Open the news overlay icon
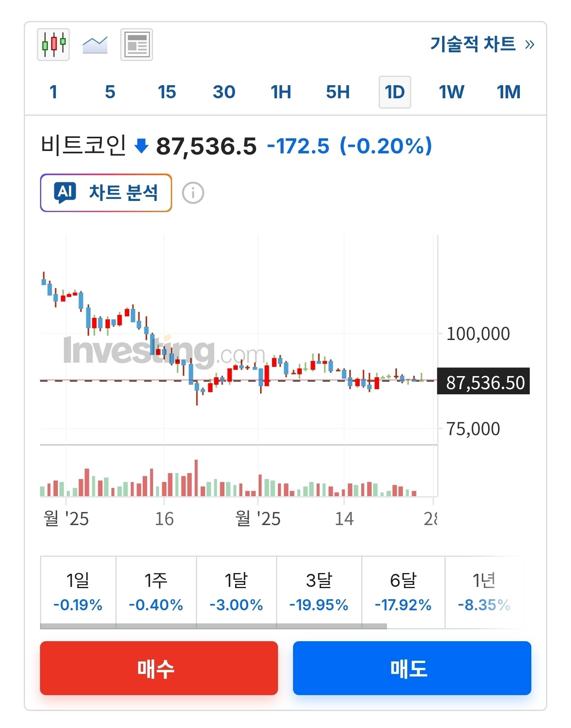Viewport: 571px width, 728px height. (136, 44)
